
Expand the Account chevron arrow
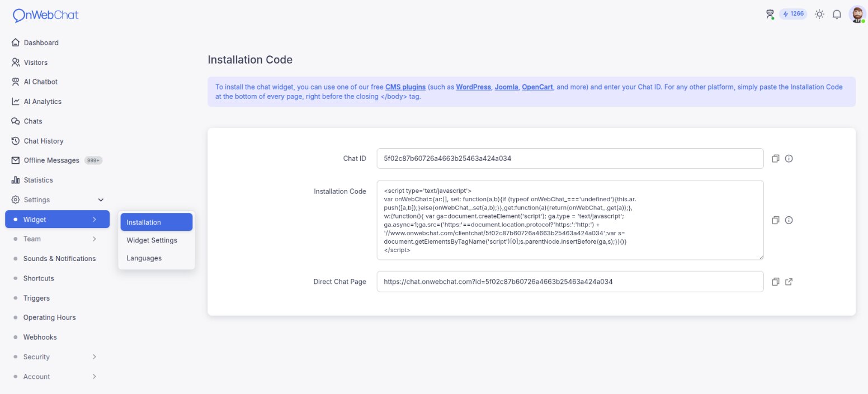94,376
